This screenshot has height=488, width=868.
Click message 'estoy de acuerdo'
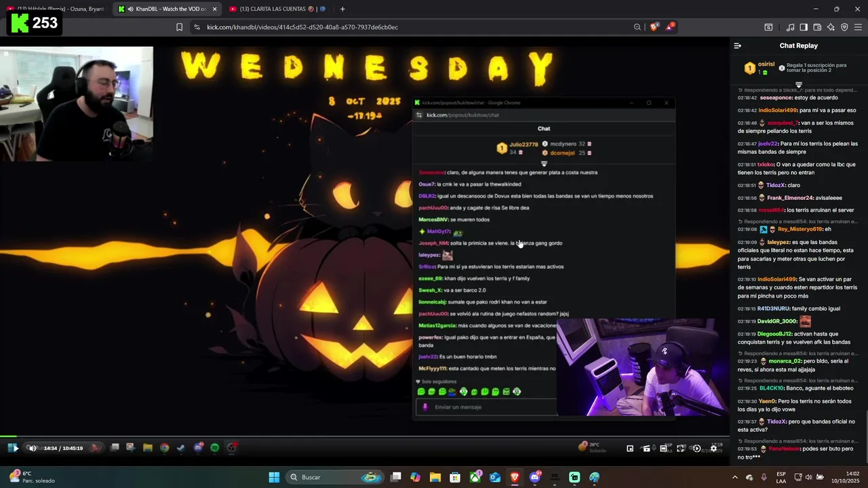click(816, 98)
